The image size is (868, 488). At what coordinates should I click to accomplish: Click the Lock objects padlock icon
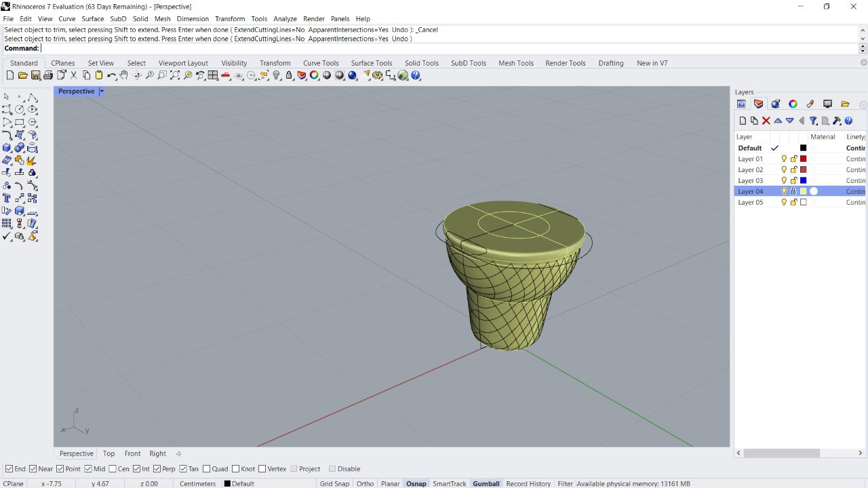290,75
